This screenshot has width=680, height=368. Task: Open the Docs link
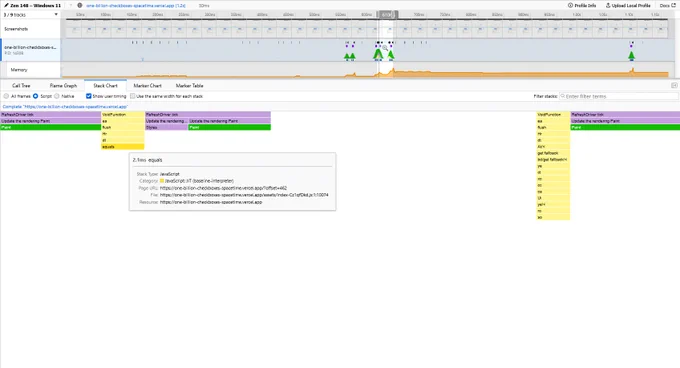click(x=668, y=6)
